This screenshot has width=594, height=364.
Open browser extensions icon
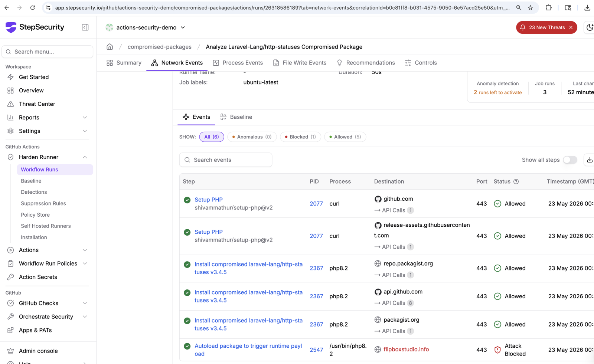pyautogui.click(x=549, y=8)
